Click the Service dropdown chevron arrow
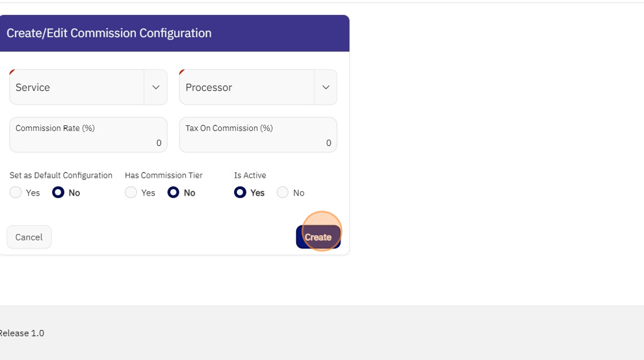Image resolution: width=644 pixels, height=360 pixels. tap(155, 87)
